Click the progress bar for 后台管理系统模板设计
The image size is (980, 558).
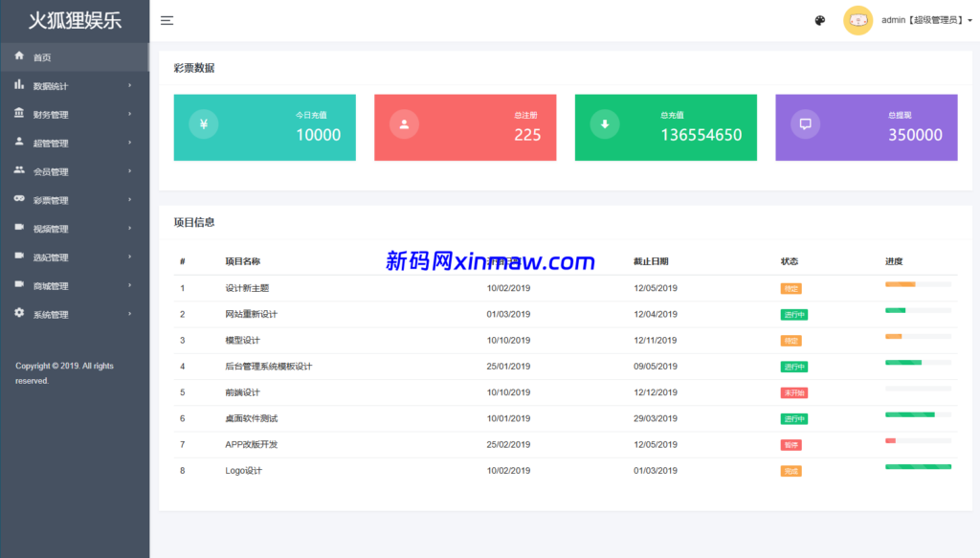(918, 363)
